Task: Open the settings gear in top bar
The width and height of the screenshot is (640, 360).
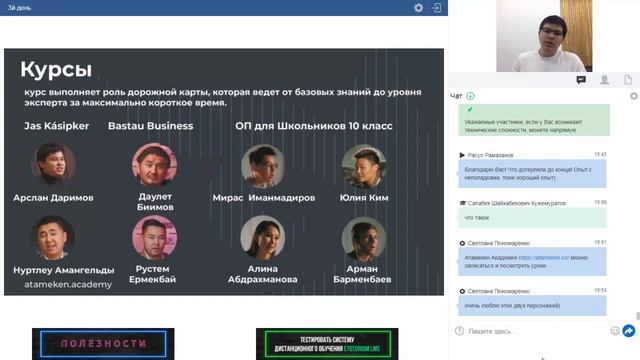Action: 418,8
